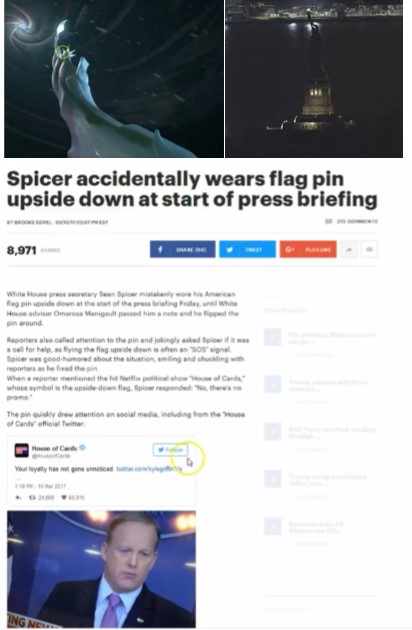This screenshot has height=630, width=412.
Task: Click the retweet icon on the tweet
Action: point(32,497)
